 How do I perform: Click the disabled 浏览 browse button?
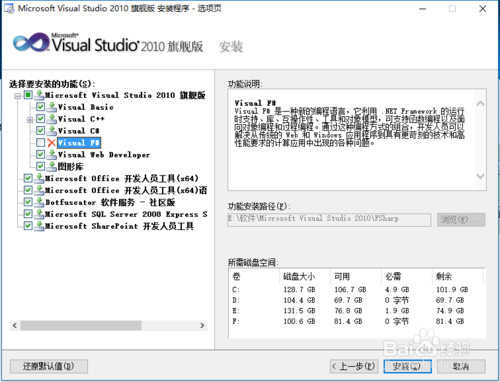461,220
